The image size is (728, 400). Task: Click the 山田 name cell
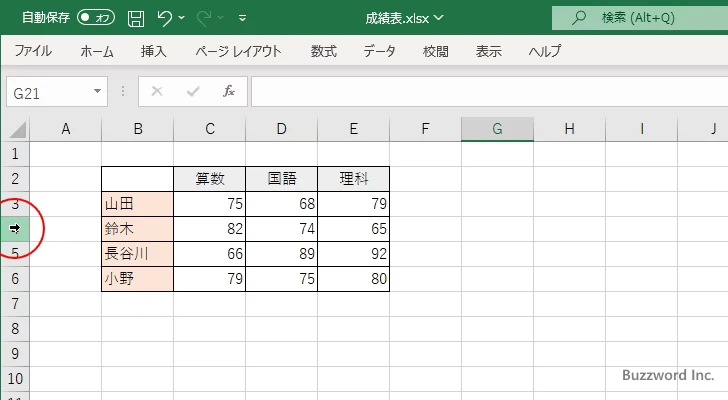137,204
